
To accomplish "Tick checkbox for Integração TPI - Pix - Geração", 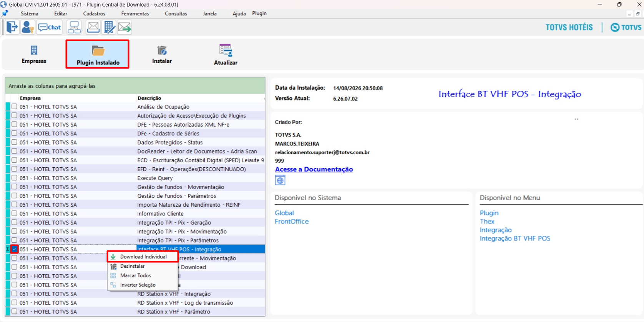I will tap(14, 222).
